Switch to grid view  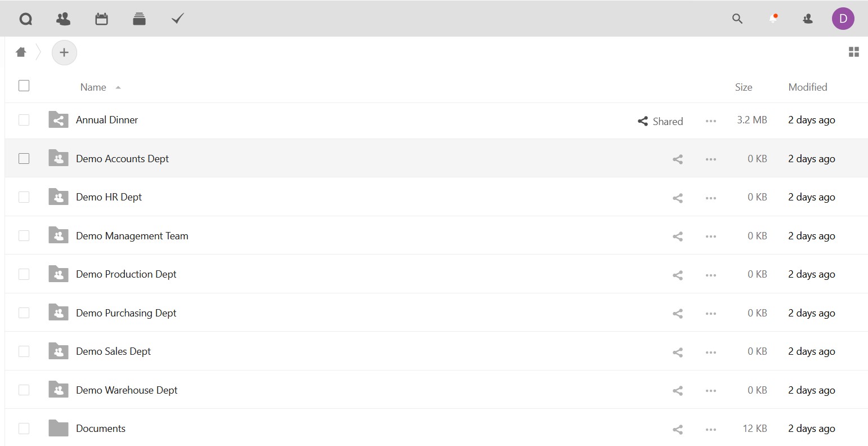click(853, 52)
